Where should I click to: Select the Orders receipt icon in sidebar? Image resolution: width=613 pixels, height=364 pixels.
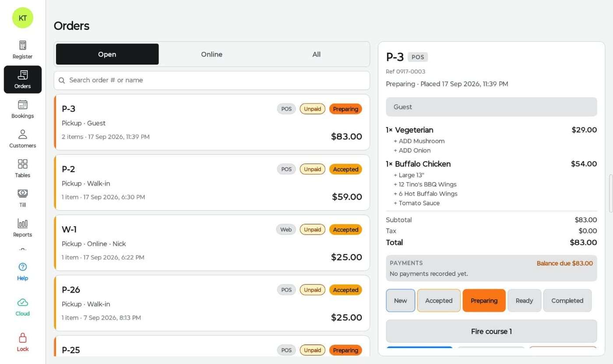(23, 75)
